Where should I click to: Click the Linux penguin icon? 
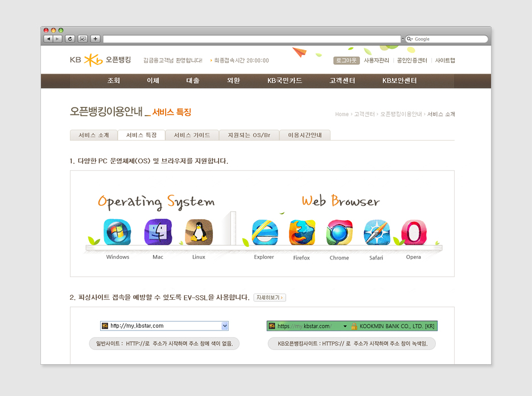click(199, 232)
